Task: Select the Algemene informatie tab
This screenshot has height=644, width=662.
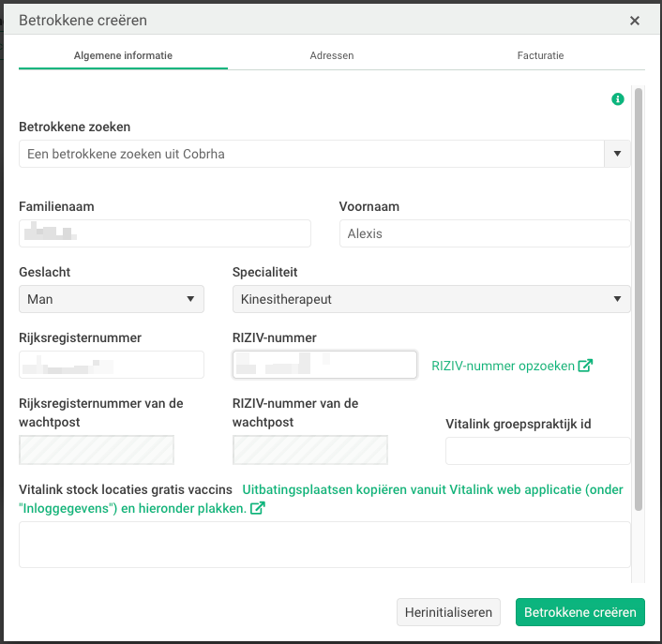Action: click(123, 55)
